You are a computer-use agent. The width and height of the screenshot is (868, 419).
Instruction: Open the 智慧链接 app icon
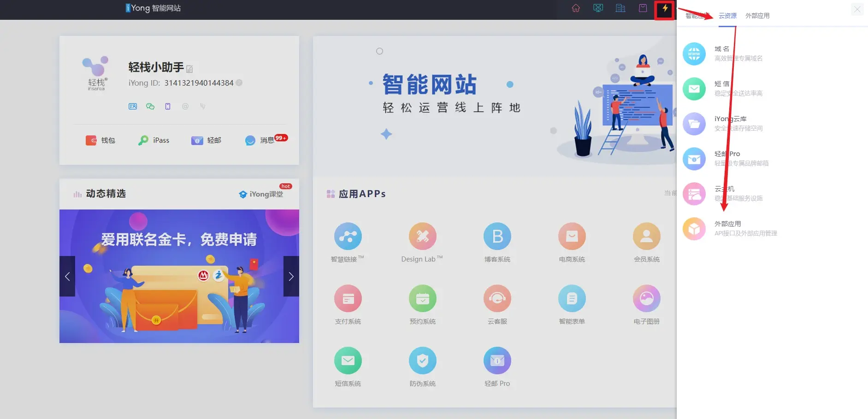pos(348,236)
